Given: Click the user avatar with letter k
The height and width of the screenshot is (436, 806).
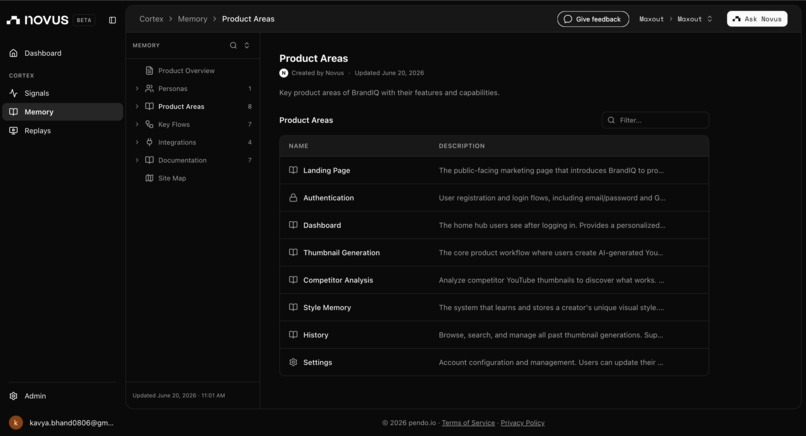Looking at the screenshot, I should (15, 423).
